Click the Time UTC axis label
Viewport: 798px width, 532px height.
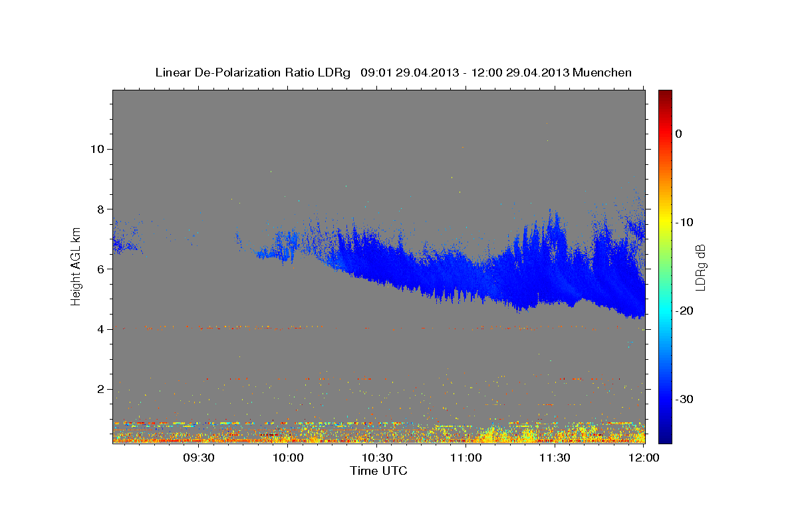378,471
